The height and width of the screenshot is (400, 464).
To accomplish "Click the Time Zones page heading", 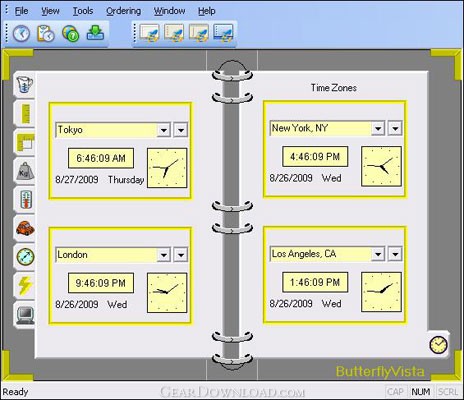I will pyautogui.click(x=334, y=88).
